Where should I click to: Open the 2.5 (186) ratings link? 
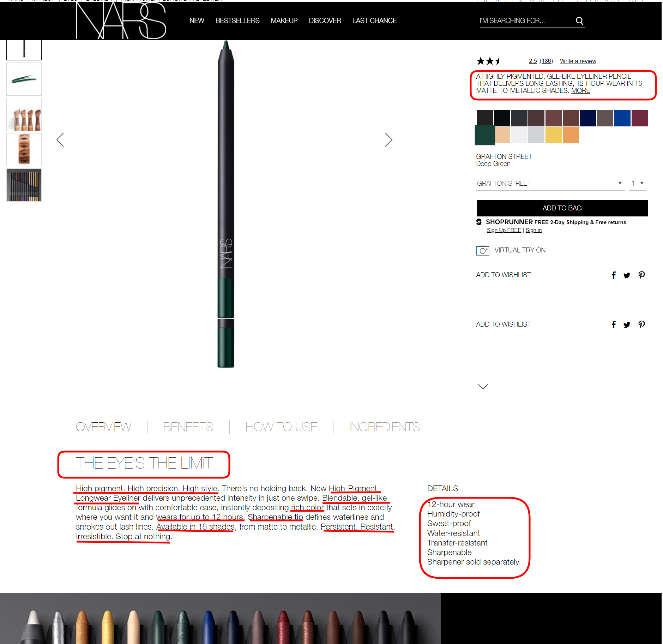pyautogui.click(x=541, y=61)
